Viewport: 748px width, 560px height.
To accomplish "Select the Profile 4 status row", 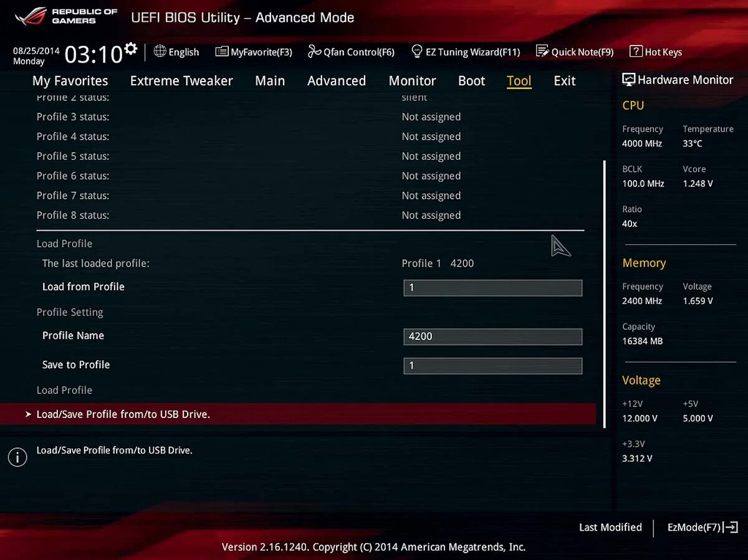I will tap(310, 136).
